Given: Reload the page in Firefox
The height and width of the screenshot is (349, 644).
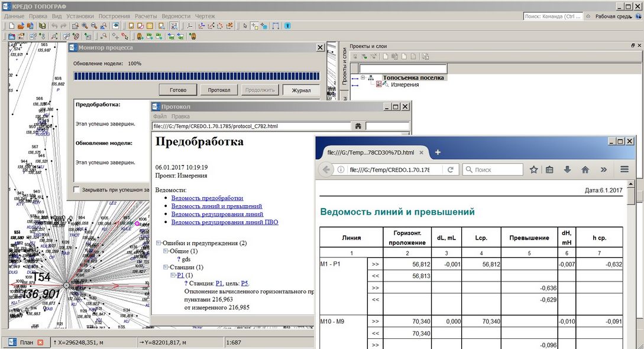Looking at the screenshot, I should coord(451,170).
